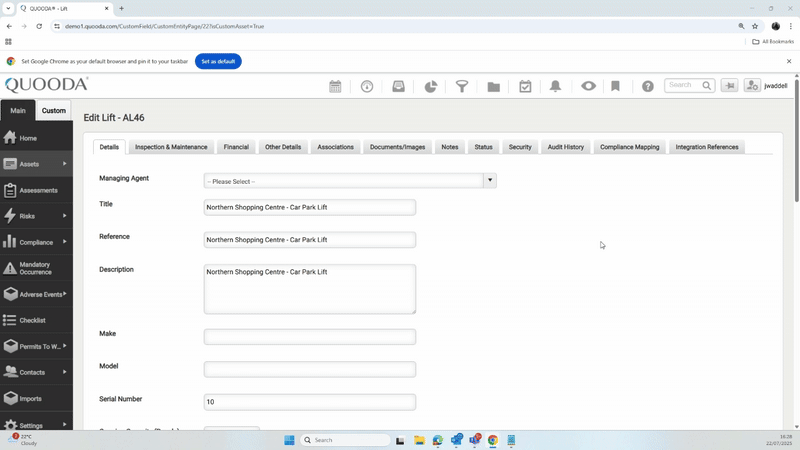Open Mandatory Occurrence in the sidebar
This screenshot has height=450, width=800.
pyautogui.click(x=36, y=268)
